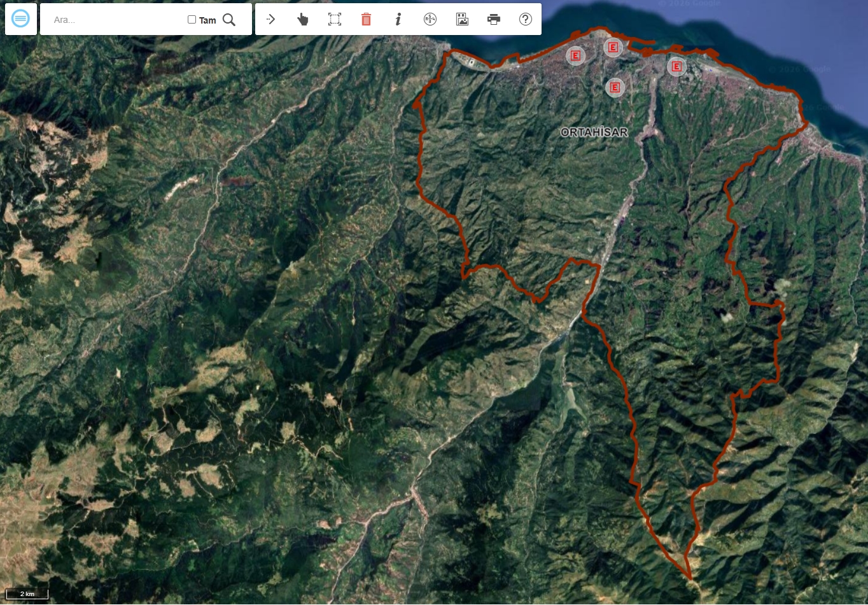
Task: Click the 2 km scale bar
Action: click(x=27, y=595)
